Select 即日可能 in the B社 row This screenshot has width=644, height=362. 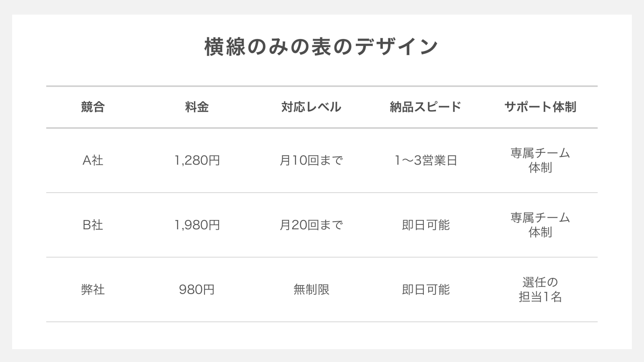point(425,225)
